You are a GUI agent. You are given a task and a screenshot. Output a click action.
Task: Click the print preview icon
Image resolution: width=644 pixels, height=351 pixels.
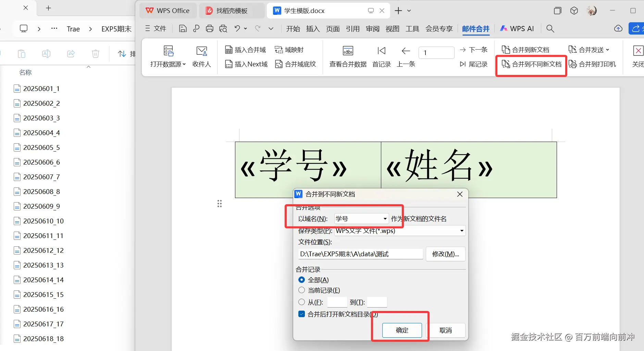223,29
